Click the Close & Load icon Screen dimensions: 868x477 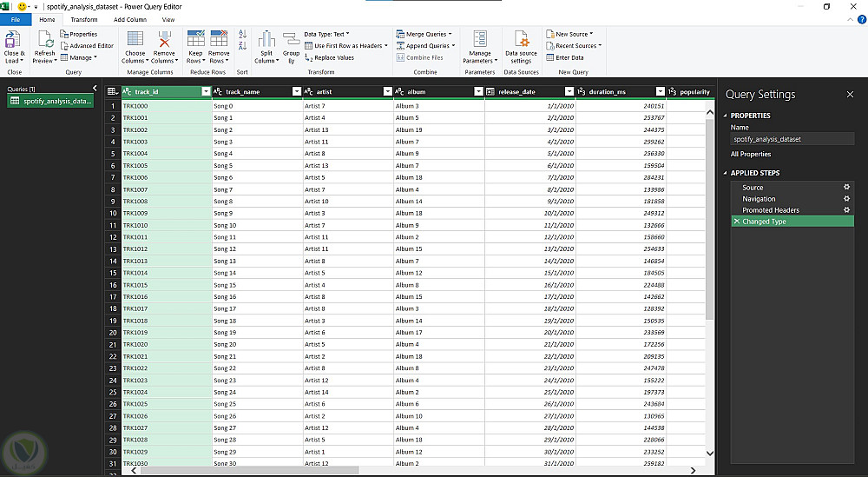tap(13, 40)
